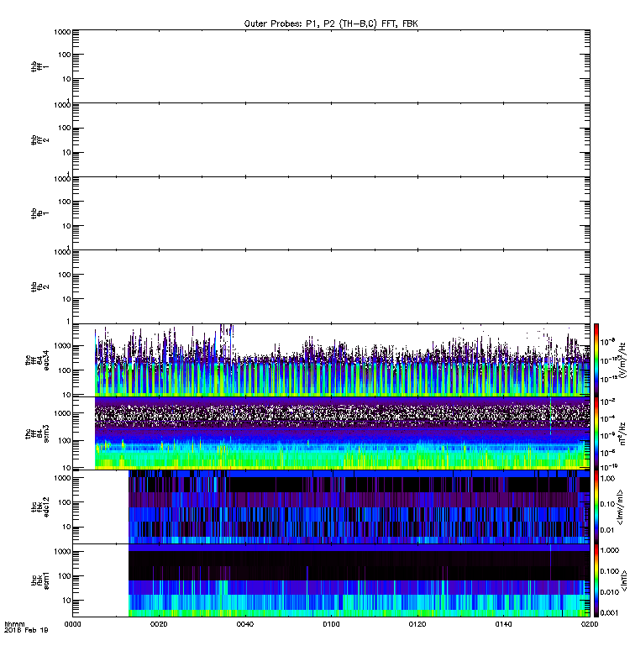Image resolution: width=630 pixels, height=672 pixels.
Task: Click the (V/m)²/Hz color bar
Action: coord(596,360)
